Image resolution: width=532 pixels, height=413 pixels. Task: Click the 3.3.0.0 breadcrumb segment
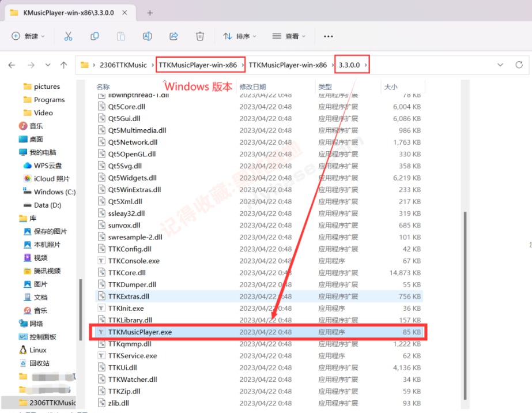pyautogui.click(x=349, y=65)
